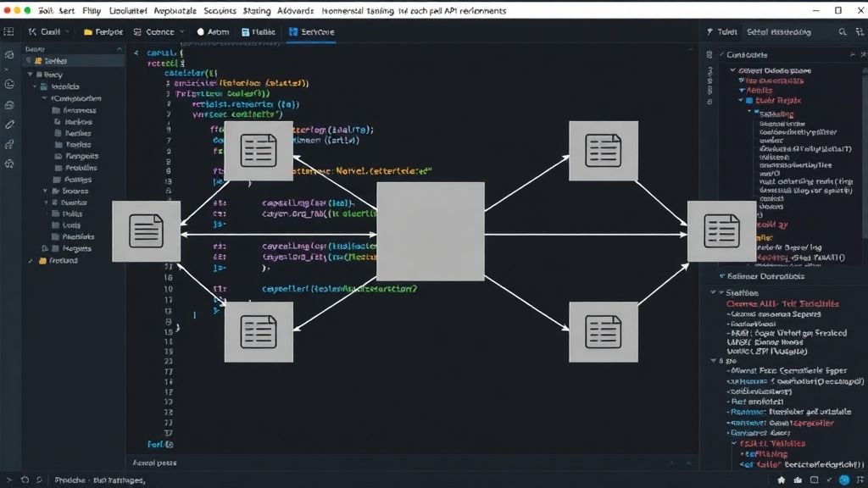Open the search magnifier in right panel header
868x488 pixels.
click(843, 32)
